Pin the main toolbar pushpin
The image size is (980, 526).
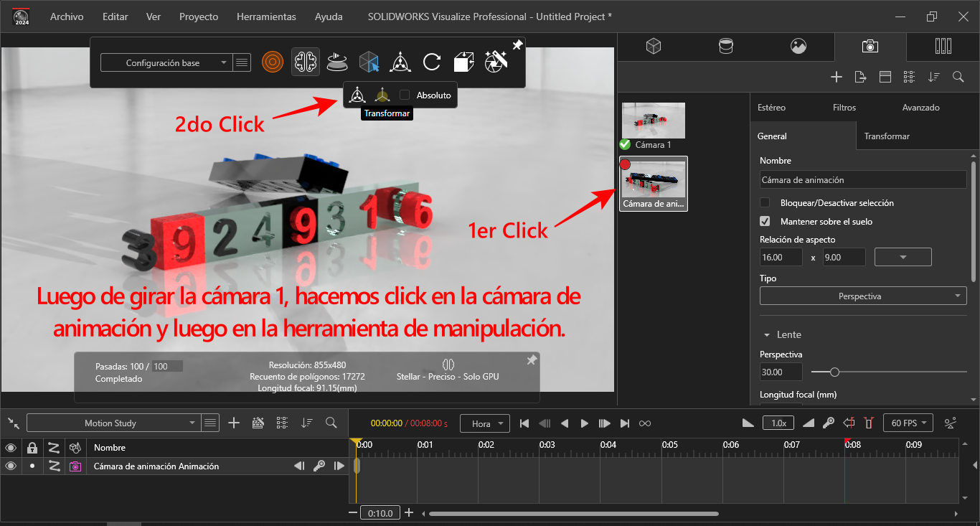point(517,45)
